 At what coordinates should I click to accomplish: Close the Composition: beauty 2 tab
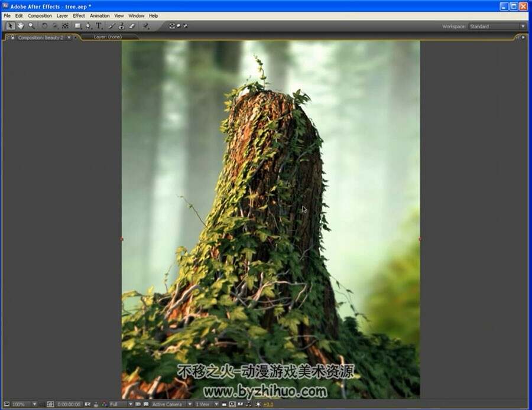point(75,37)
